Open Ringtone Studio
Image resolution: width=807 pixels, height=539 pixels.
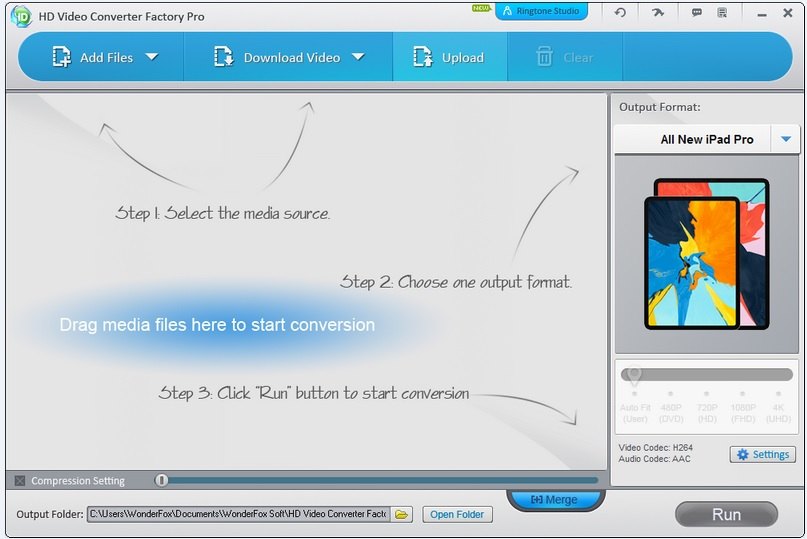(x=541, y=11)
